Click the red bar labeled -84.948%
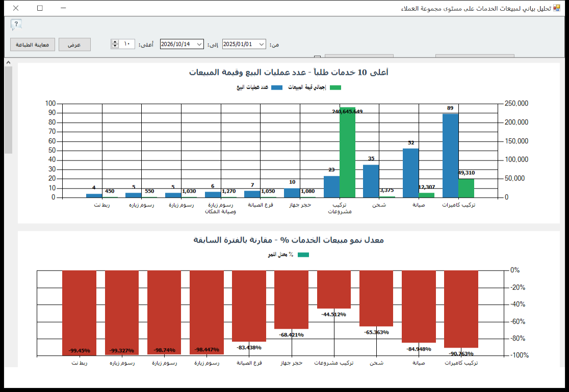 click(419, 307)
